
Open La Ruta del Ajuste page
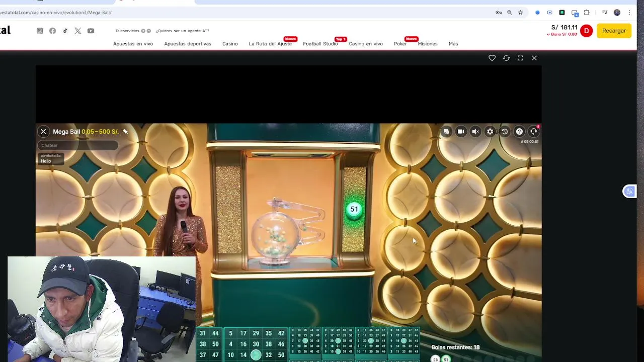[x=270, y=44]
